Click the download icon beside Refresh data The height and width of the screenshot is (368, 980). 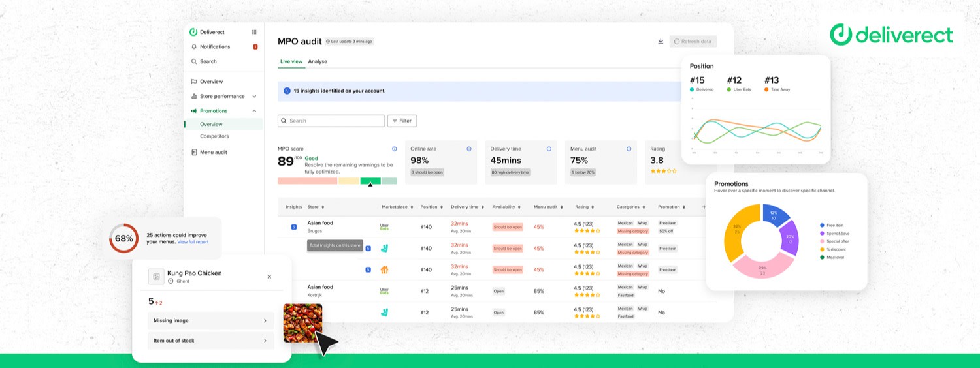point(661,42)
